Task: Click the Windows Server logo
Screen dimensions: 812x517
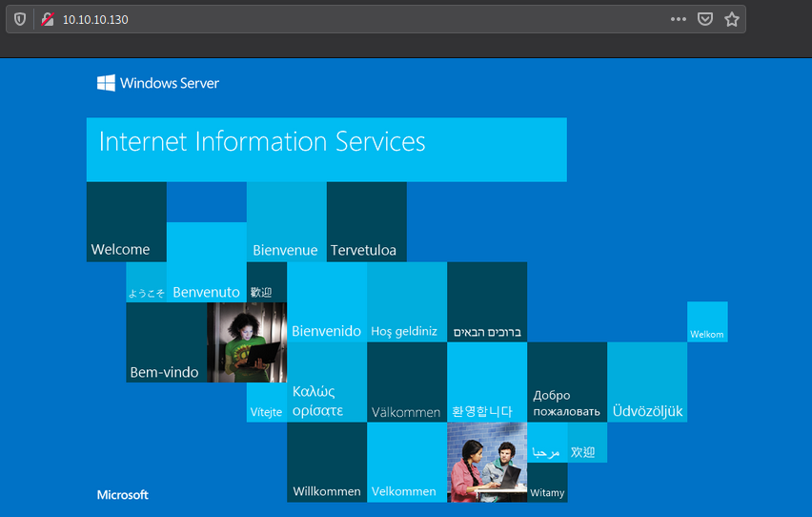Action: click(158, 83)
